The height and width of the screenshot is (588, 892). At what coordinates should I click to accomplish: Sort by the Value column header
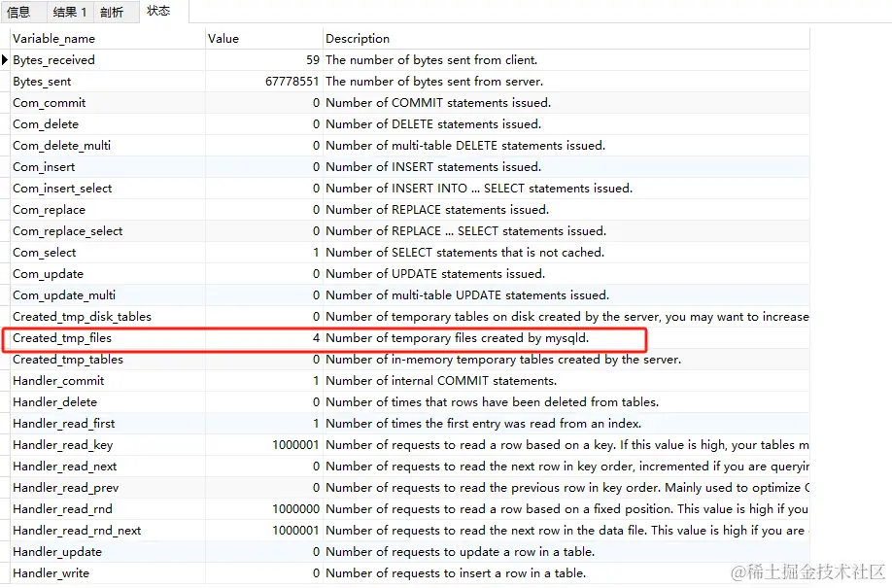click(x=223, y=39)
